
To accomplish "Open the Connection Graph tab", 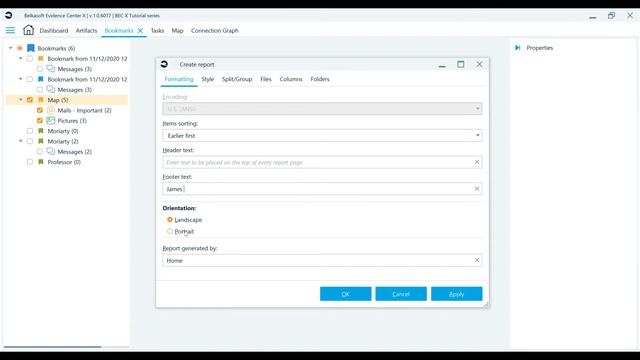I will pyautogui.click(x=215, y=31).
